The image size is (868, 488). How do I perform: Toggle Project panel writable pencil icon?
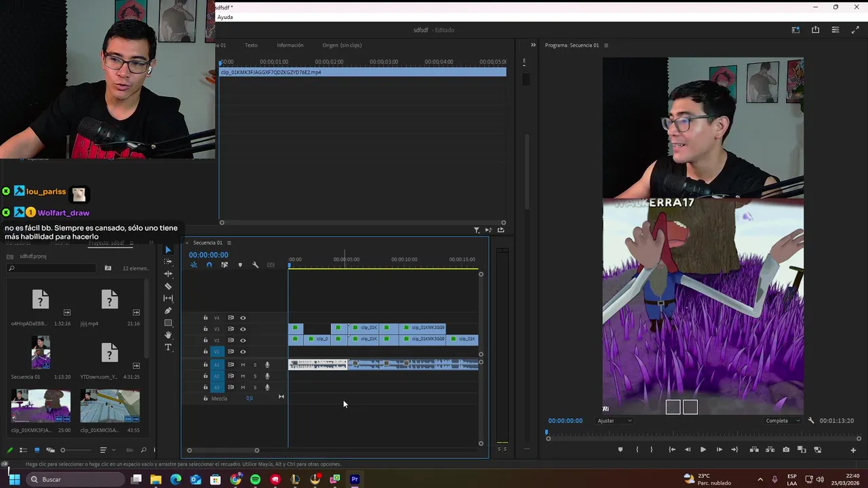point(9,450)
